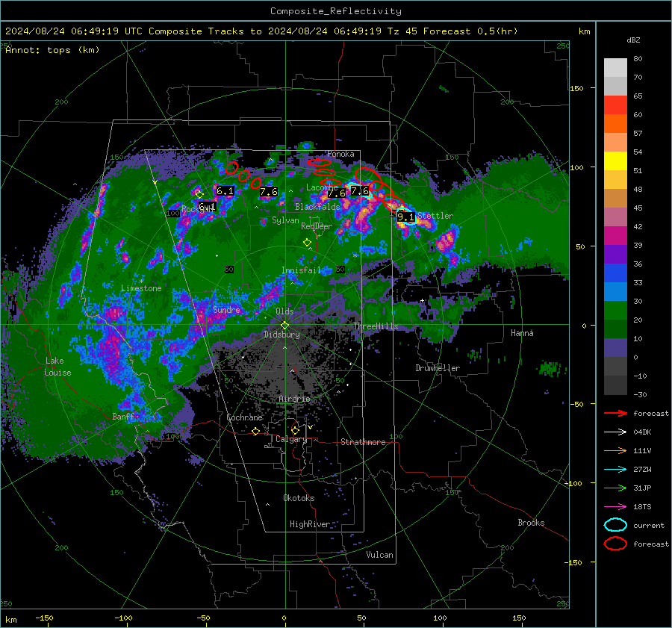Image resolution: width=672 pixels, height=628 pixels.
Task: Select the yellow diamond marker below RedDeer
Action: [x=307, y=243]
